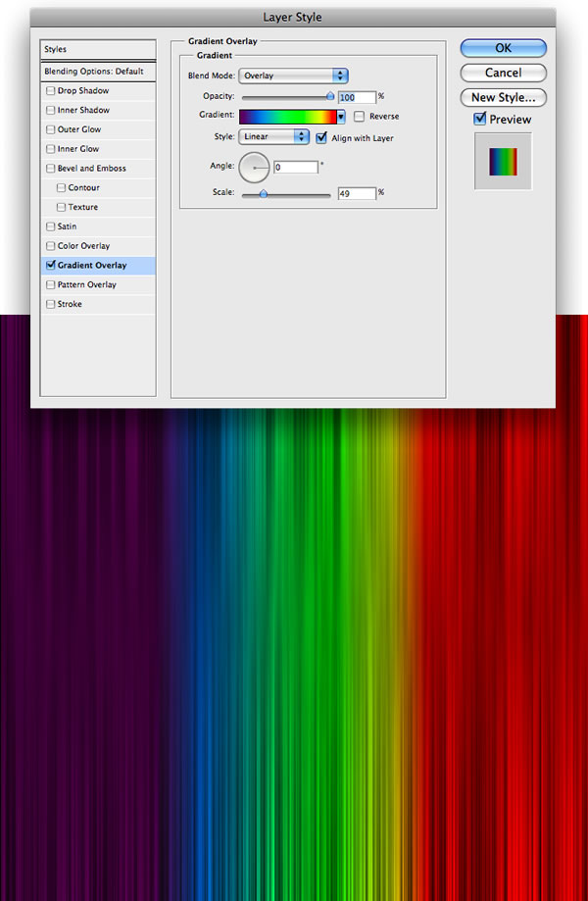Open the Blend Mode dropdown
This screenshot has height=901, width=588.
[x=293, y=75]
